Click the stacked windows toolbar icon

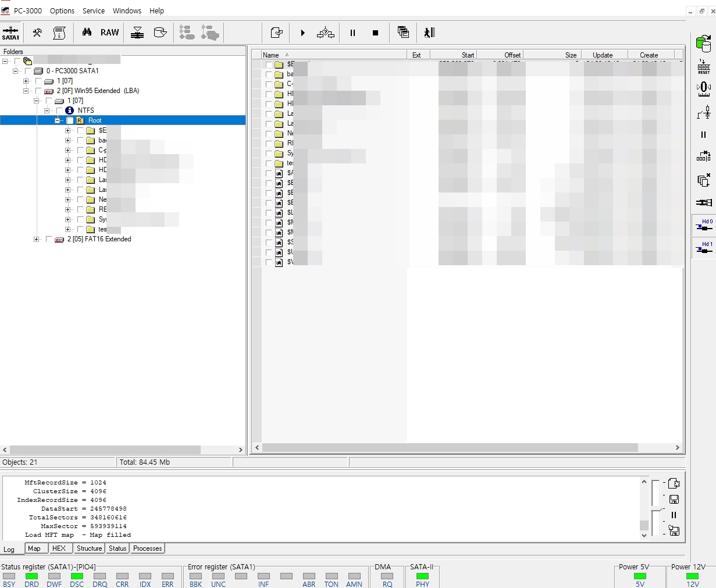[403, 33]
